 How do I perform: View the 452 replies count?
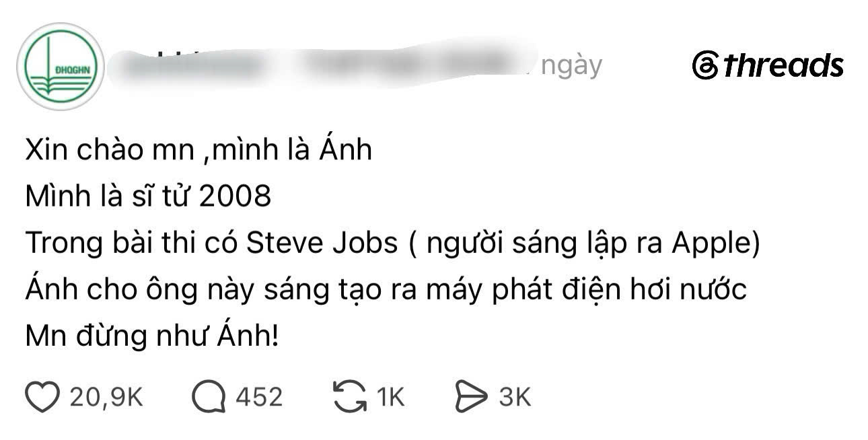point(259,397)
